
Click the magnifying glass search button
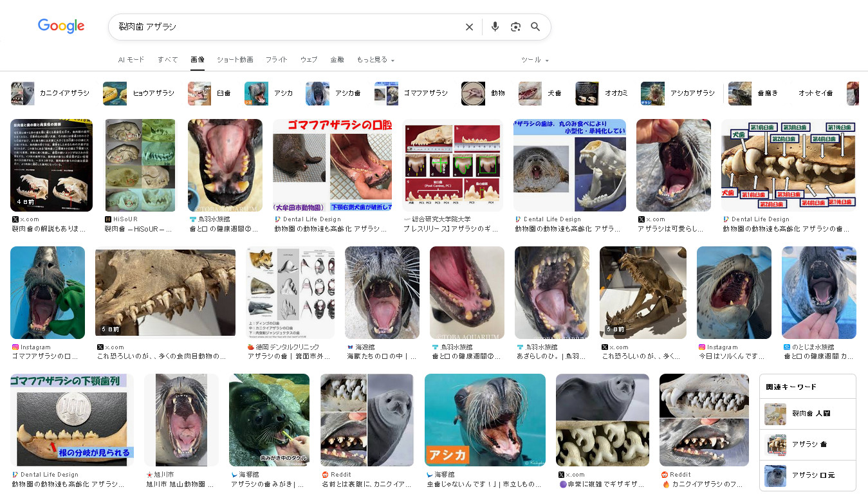(535, 27)
